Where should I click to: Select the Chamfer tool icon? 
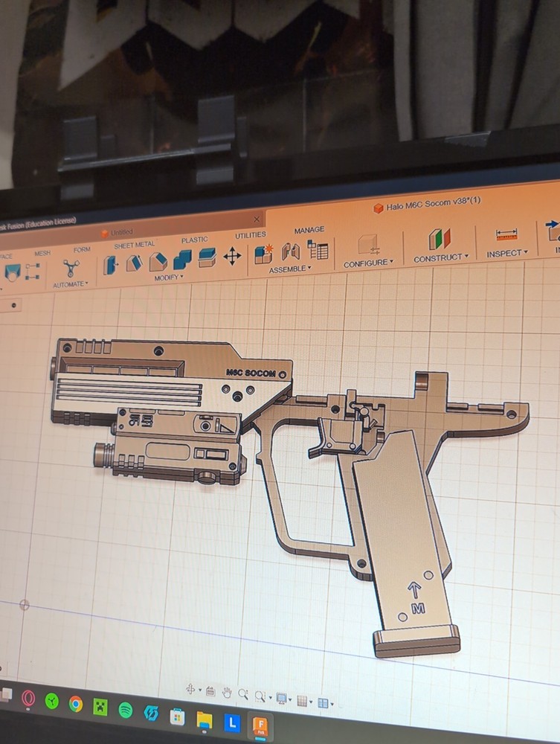(158, 261)
